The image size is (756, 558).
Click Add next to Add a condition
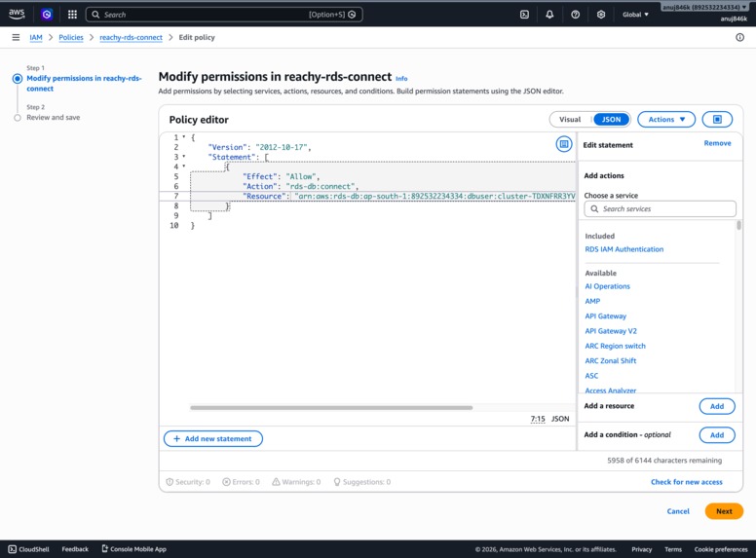point(717,435)
